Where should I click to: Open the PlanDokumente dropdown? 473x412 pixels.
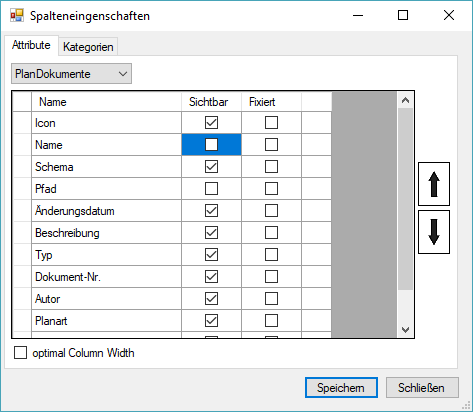pos(71,74)
